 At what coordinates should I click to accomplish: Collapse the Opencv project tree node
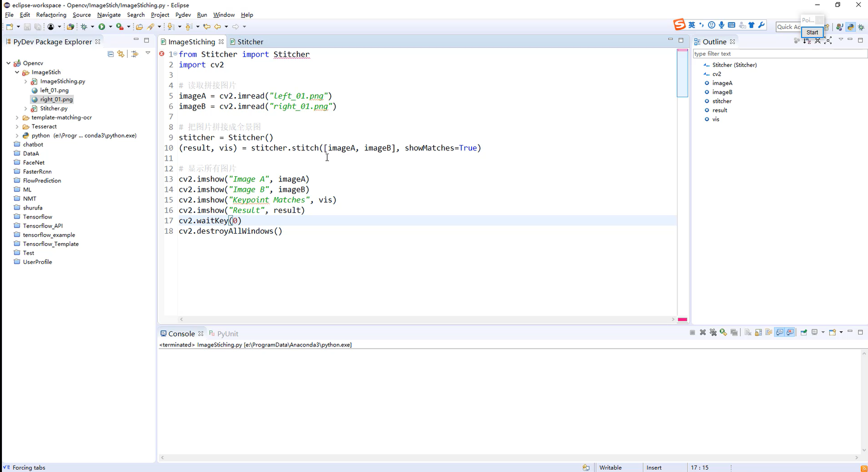pos(9,63)
